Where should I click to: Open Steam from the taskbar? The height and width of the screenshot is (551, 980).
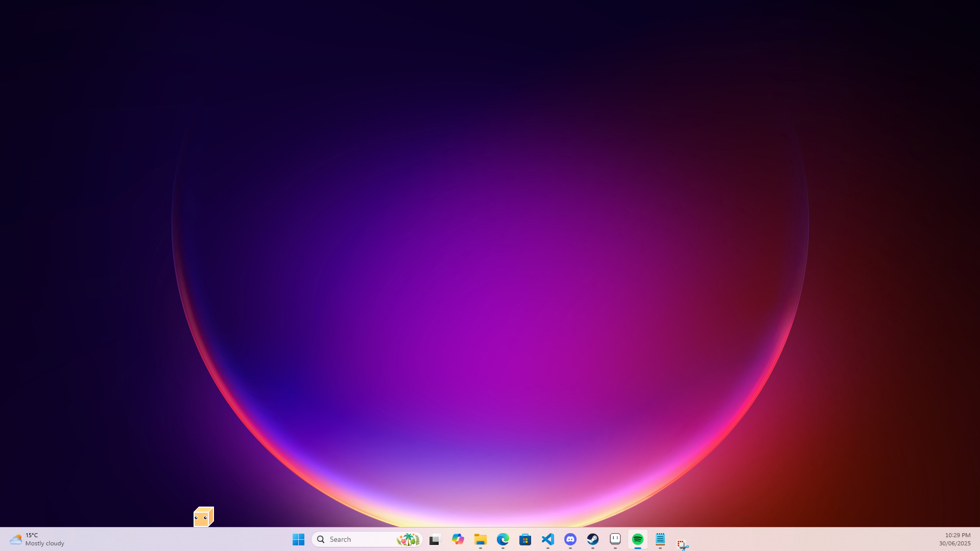(592, 539)
